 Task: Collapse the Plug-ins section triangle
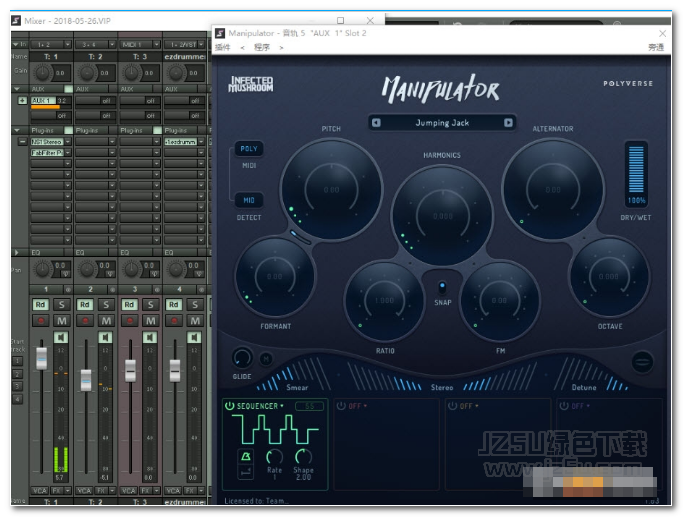(x=17, y=130)
